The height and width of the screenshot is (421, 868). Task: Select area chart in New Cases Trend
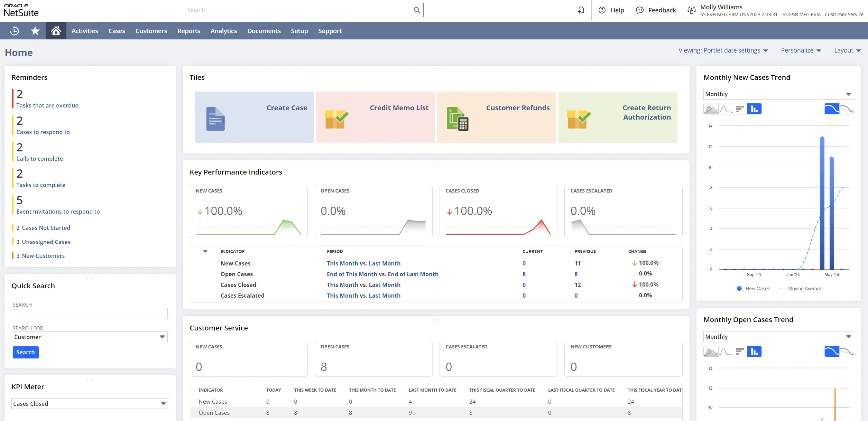click(711, 109)
